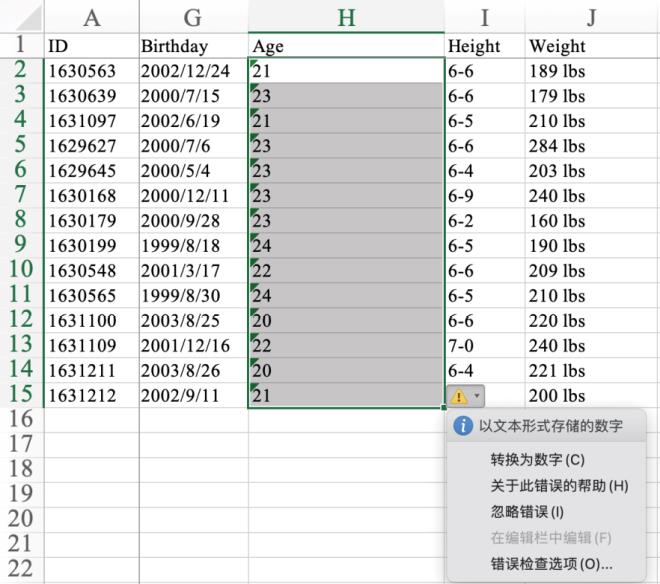The width and height of the screenshot is (660, 584).
Task: Choose 转换为数字(C) from the error menu
Action: [536, 460]
